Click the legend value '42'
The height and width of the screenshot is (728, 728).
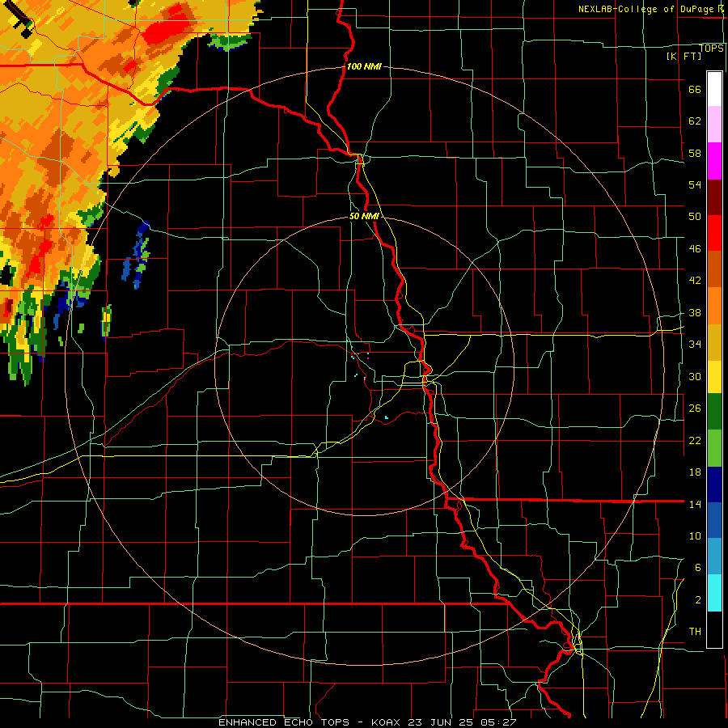(695, 281)
